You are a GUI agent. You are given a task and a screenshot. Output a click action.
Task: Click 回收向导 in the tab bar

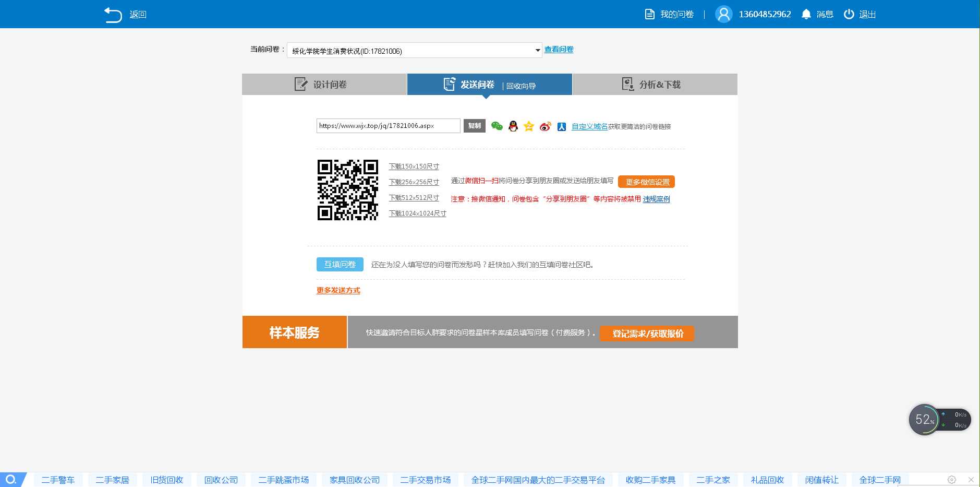click(x=521, y=86)
